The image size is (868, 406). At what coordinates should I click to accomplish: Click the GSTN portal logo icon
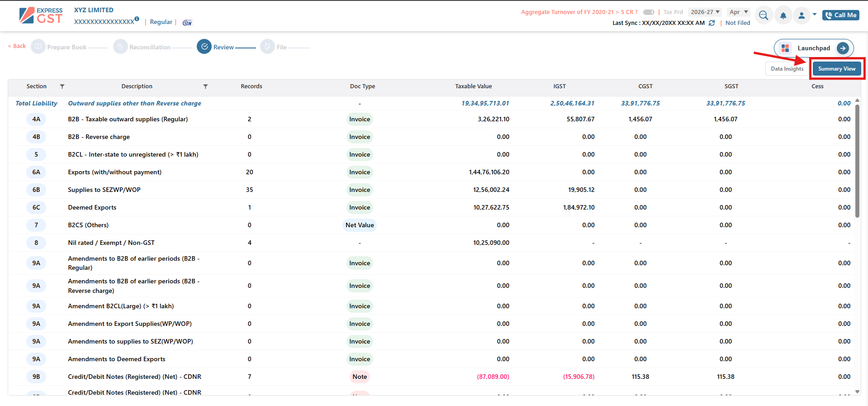click(x=187, y=22)
